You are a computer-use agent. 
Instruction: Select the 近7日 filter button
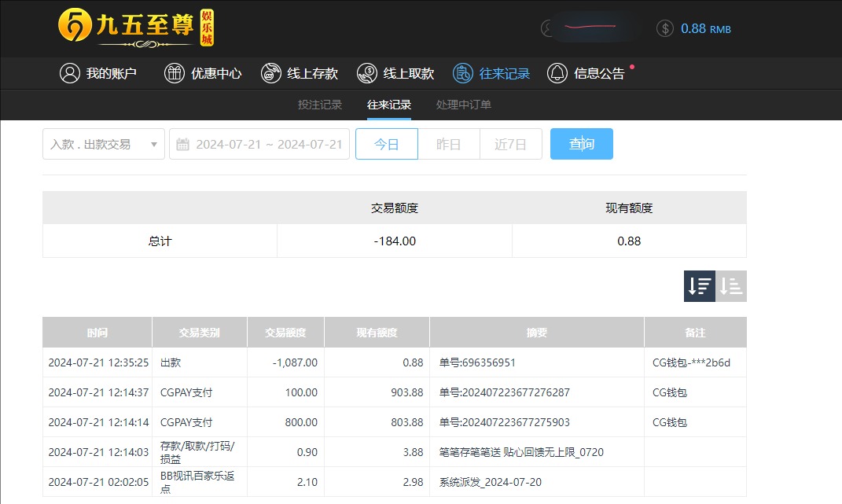[x=510, y=144]
